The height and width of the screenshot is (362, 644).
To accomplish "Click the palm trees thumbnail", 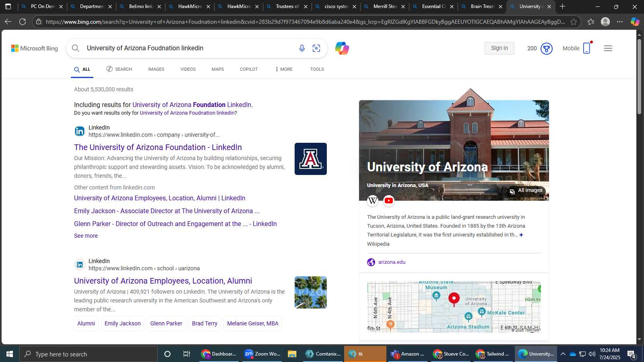I will pos(311,292).
